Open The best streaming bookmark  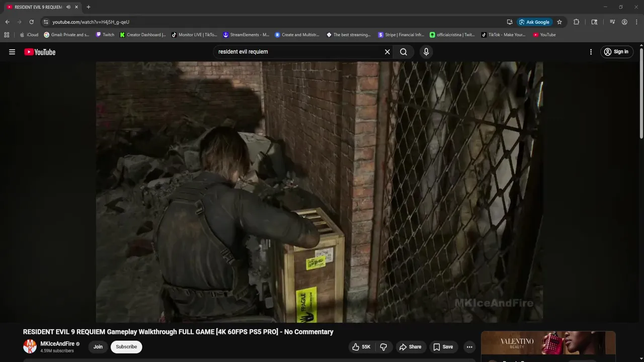[x=349, y=35]
